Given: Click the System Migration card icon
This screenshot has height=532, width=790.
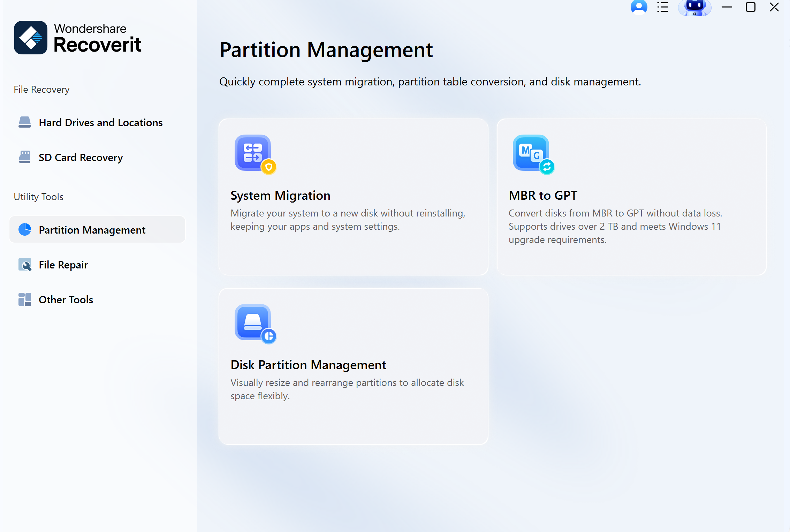Looking at the screenshot, I should click(255, 154).
